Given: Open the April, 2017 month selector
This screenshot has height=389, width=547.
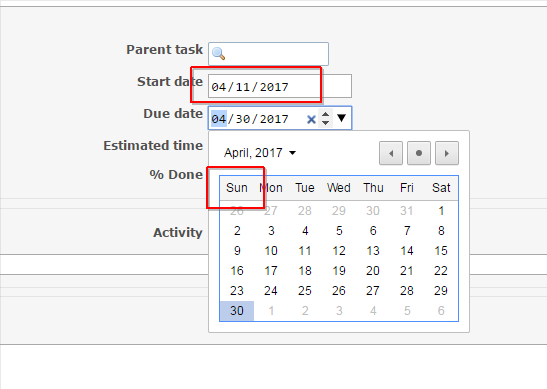Looking at the screenshot, I should (260, 153).
